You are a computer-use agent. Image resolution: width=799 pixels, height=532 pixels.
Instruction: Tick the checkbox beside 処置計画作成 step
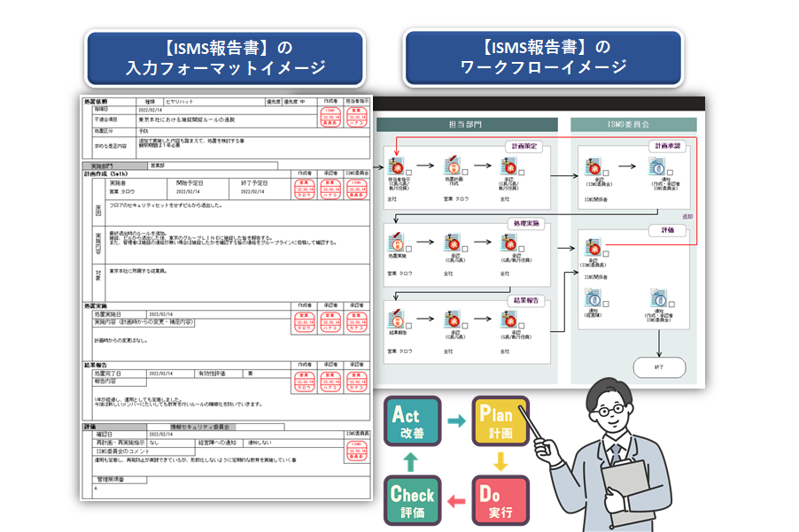tap(466, 173)
